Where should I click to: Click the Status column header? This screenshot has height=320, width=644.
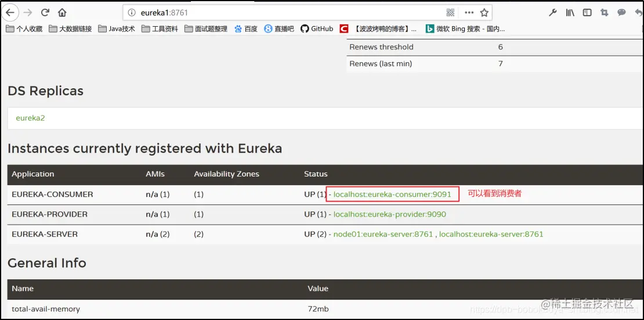click(316, 174)
